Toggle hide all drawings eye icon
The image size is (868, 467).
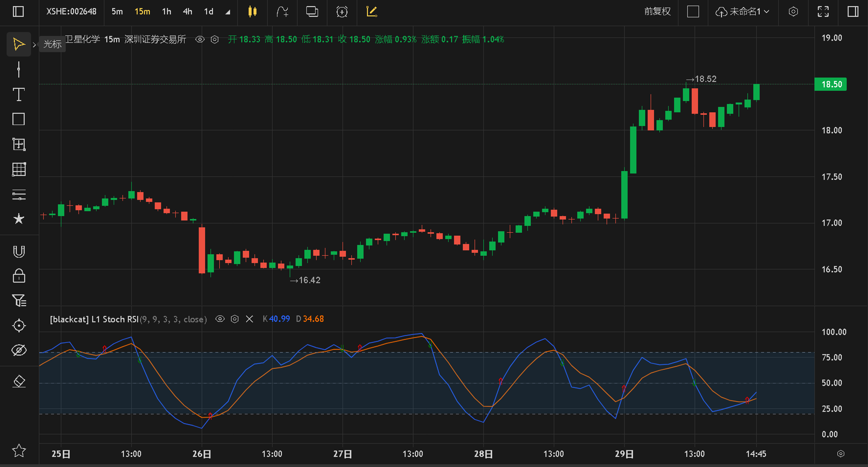(19, 350)
